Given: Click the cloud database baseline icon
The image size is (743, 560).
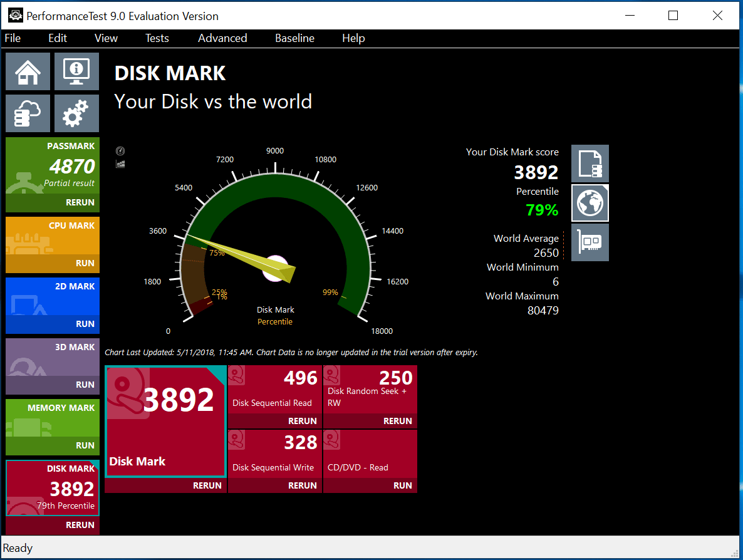Looking at the screenshot, I should [28, 113].
